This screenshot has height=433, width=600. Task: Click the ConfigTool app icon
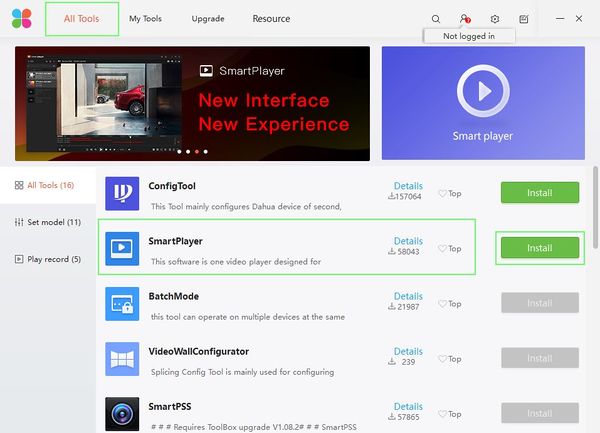point(122,194)
